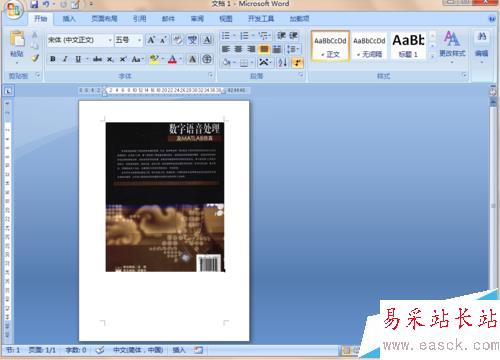Apply character shading (gray A) icon
Viewport: 500px width, 360px height.
point(192,59)
